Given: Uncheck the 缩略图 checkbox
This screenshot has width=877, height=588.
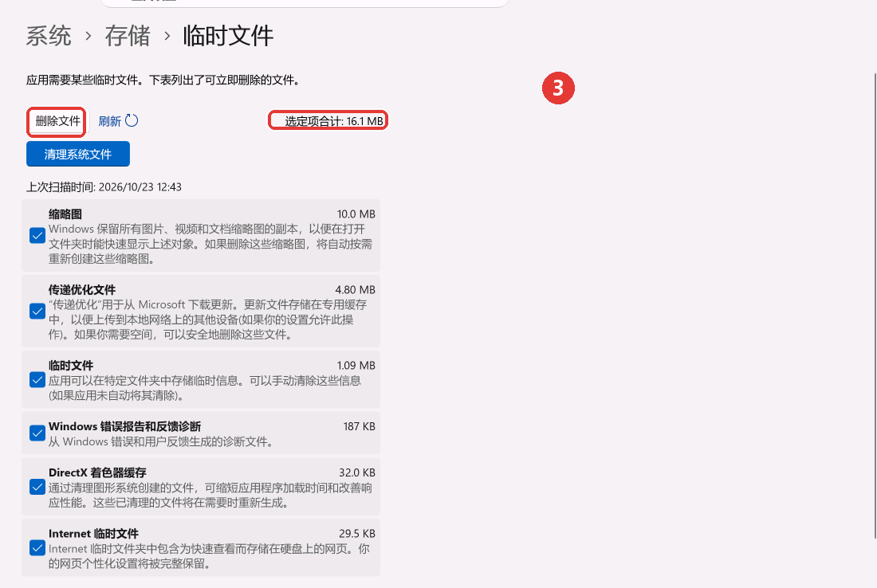Looking at the screenshot, I should click(37, 235).
